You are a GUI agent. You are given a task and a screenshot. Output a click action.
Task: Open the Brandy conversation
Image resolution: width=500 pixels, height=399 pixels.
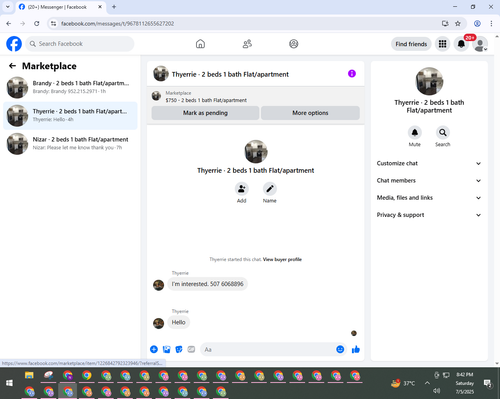(70, 87)
